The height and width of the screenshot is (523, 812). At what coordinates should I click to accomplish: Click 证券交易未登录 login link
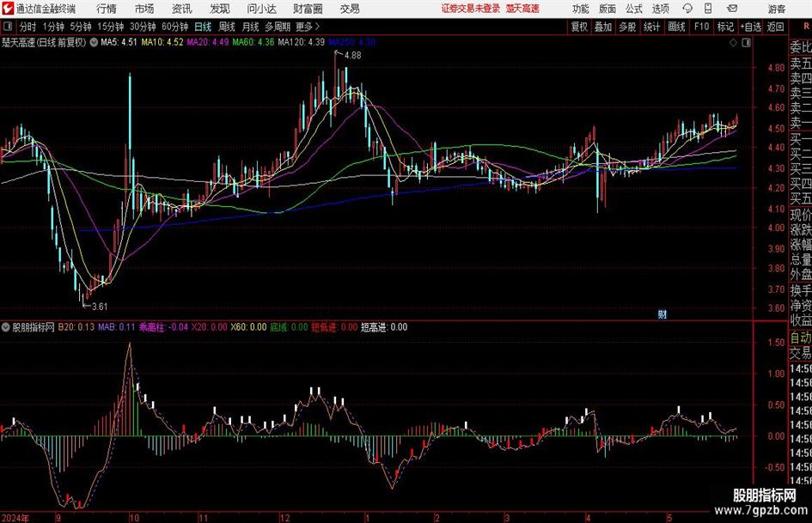coord(471,9)
